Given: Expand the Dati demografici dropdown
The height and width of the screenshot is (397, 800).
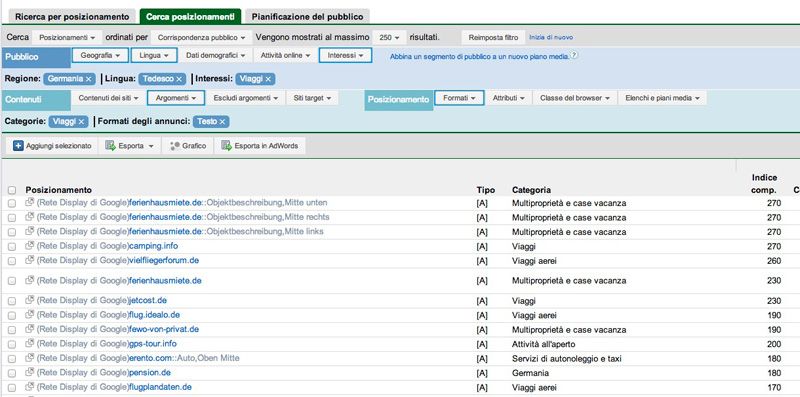Looking at the screenshot, I should [215, 55].
